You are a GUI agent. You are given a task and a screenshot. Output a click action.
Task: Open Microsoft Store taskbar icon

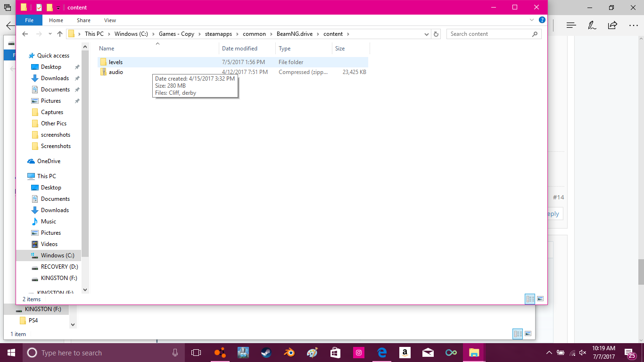335,353
